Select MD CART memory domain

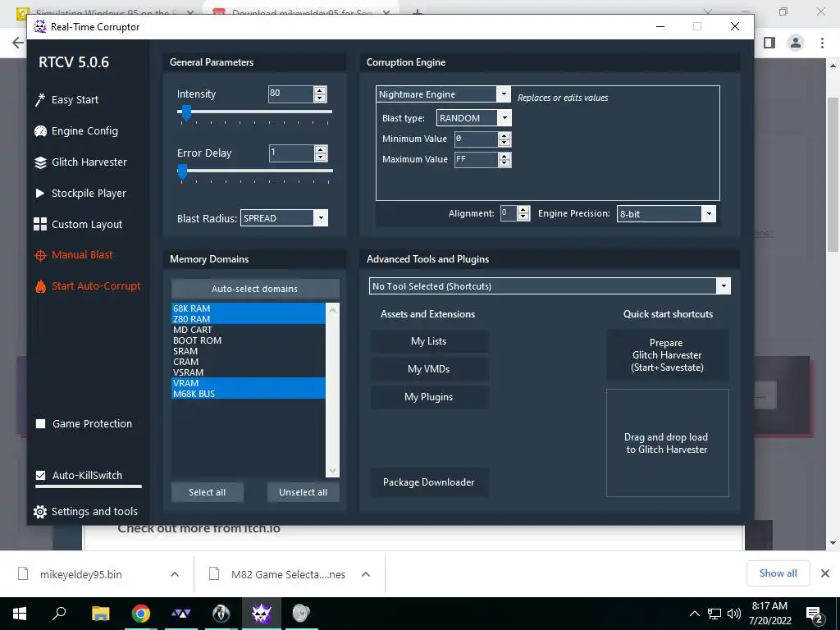[x=248, y=330]
